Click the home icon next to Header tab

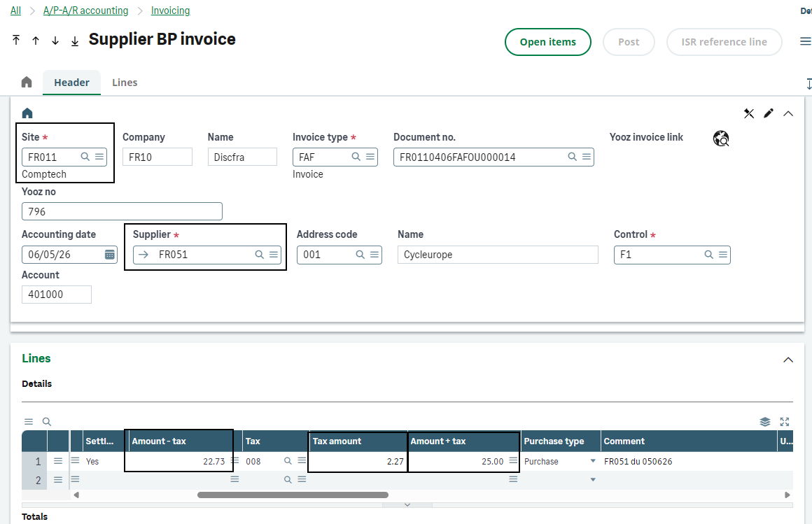pyautogui.click(x=27, y=83)
